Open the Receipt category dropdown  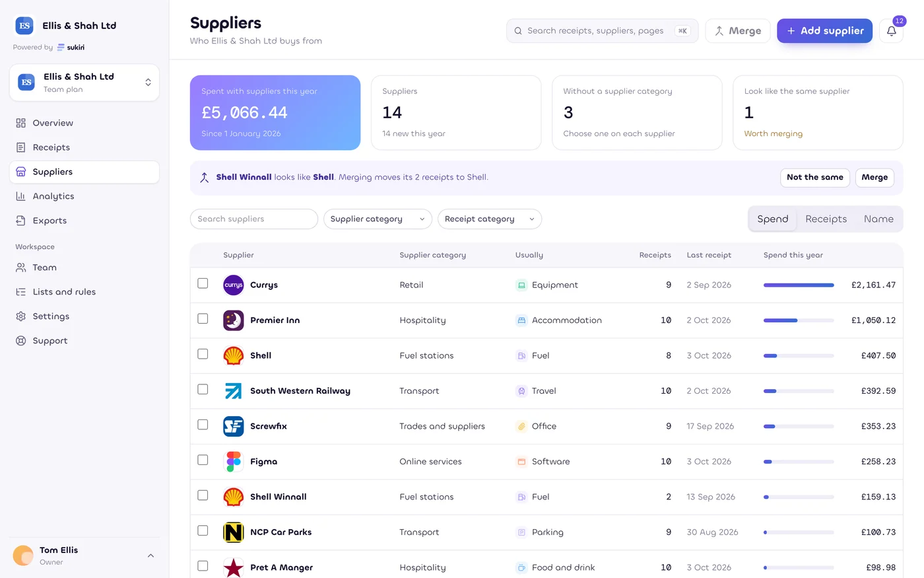pyautogui.click(x=490, y=219)
